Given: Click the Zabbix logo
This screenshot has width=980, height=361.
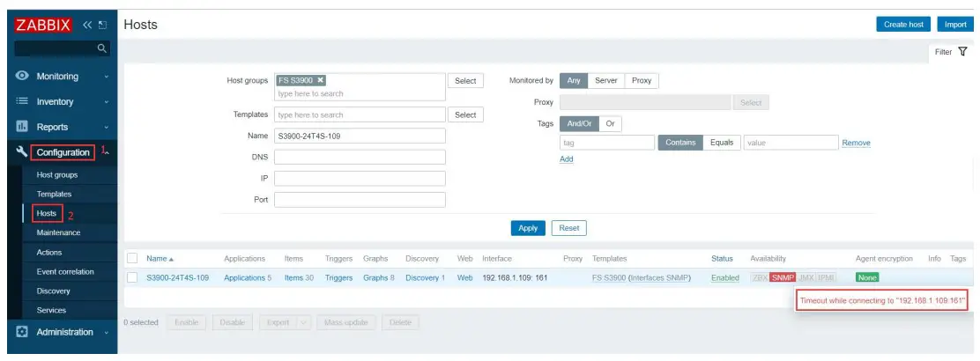Looking at the screenshot, I should click(44, 25).
